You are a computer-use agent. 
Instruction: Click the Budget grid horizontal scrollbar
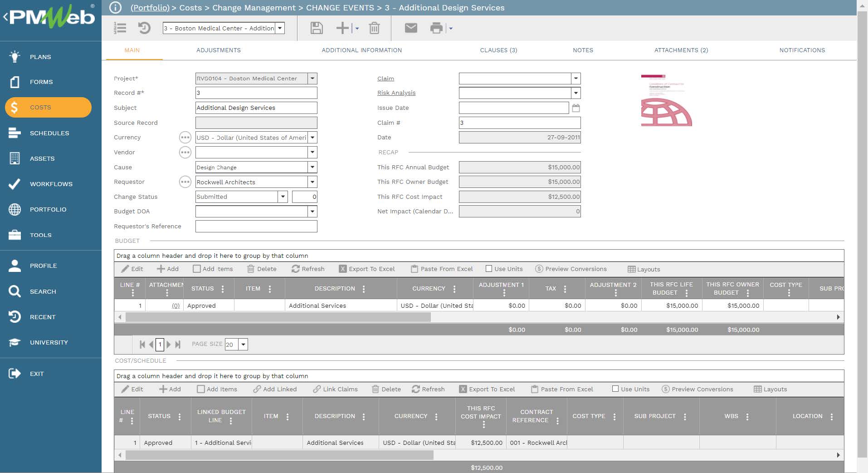pyautogui.click(x=278, y=317)
